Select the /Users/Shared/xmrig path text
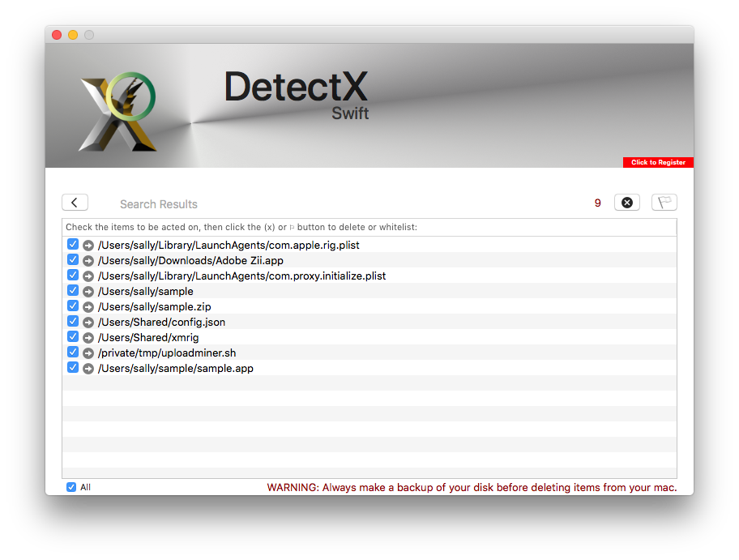This screenshot has height=560, width=739. 148,337
